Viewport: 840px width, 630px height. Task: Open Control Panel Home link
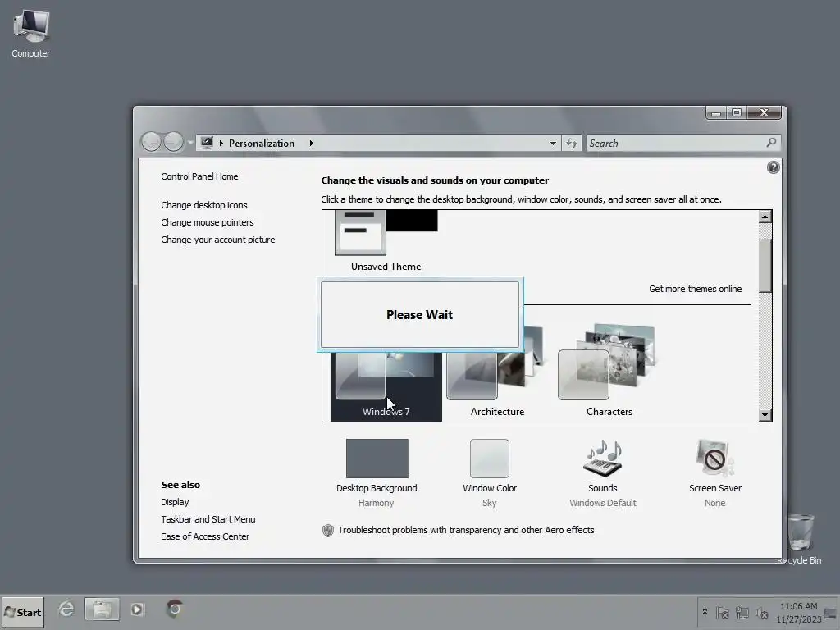pyautogui.click(x=199, y=176)
